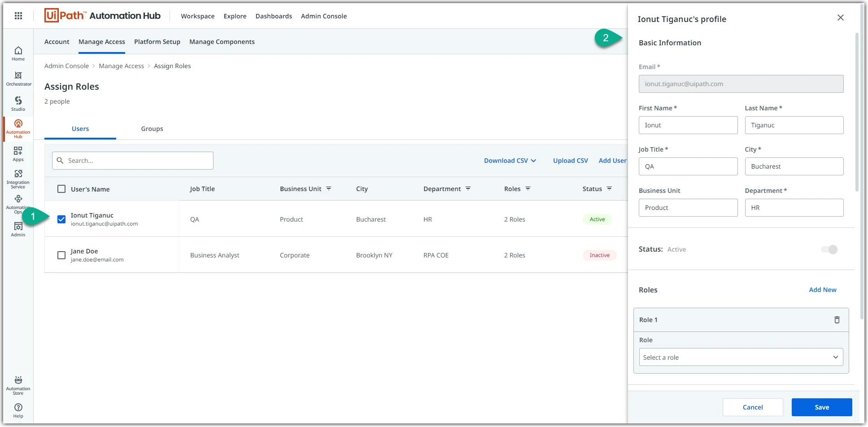This screenshot has height=427, width=868.
Task: Click the profile panel scrollbar
Action: tap(856, 112)
